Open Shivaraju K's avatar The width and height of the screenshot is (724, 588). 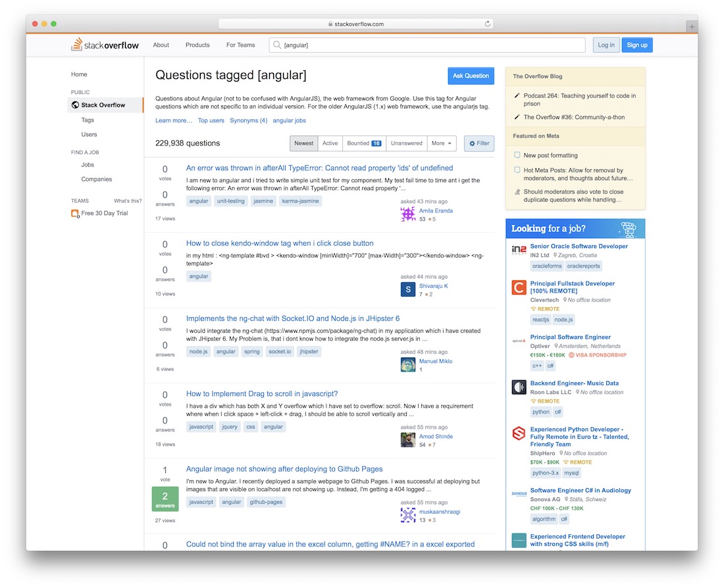(407, 290)
